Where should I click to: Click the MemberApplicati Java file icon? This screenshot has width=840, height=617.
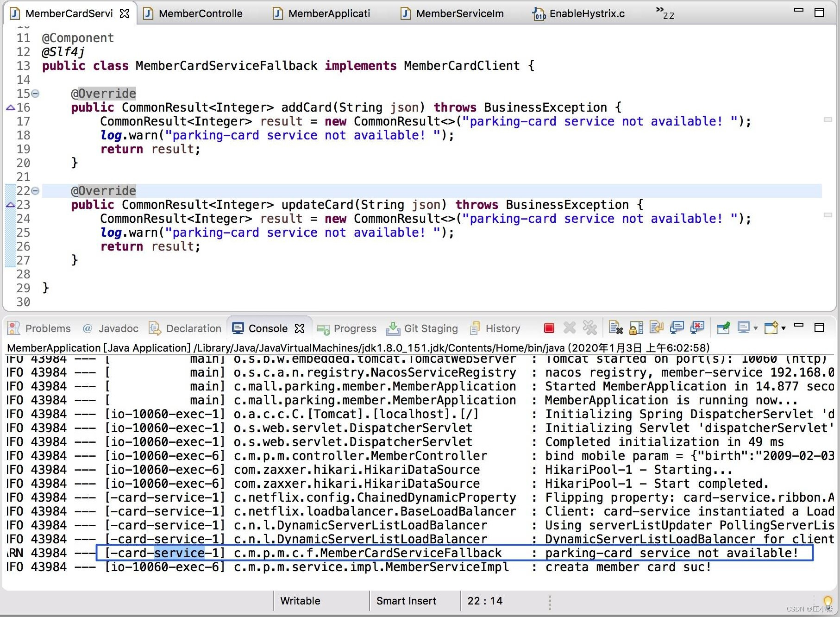point(278,13)
